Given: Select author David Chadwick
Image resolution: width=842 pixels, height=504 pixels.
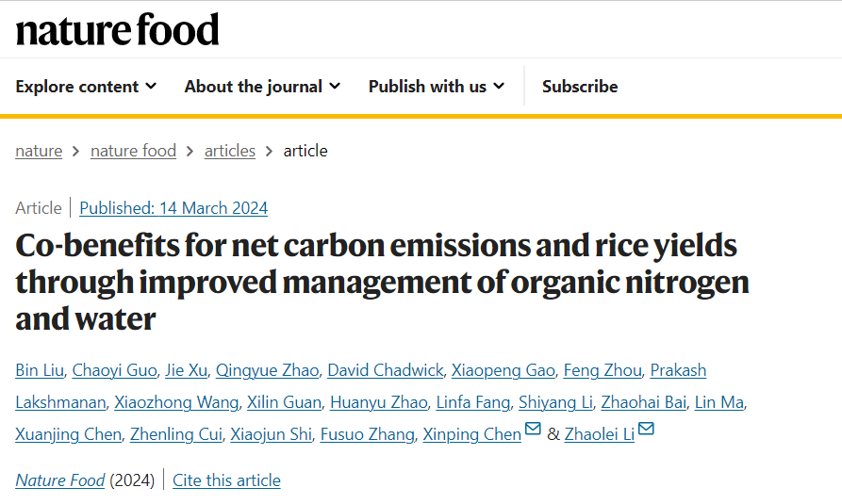Looking at the screenshot, I should point(386,370).
